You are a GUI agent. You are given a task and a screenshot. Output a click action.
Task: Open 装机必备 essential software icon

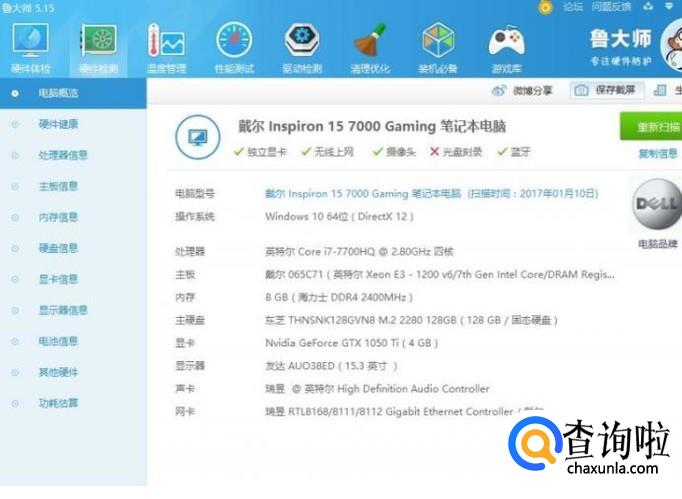tap(438, 43)
